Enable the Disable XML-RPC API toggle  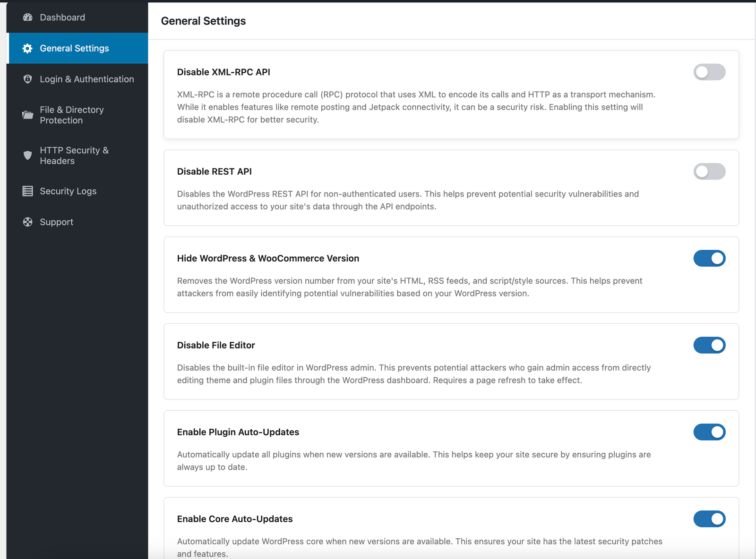tap(709, 72)
